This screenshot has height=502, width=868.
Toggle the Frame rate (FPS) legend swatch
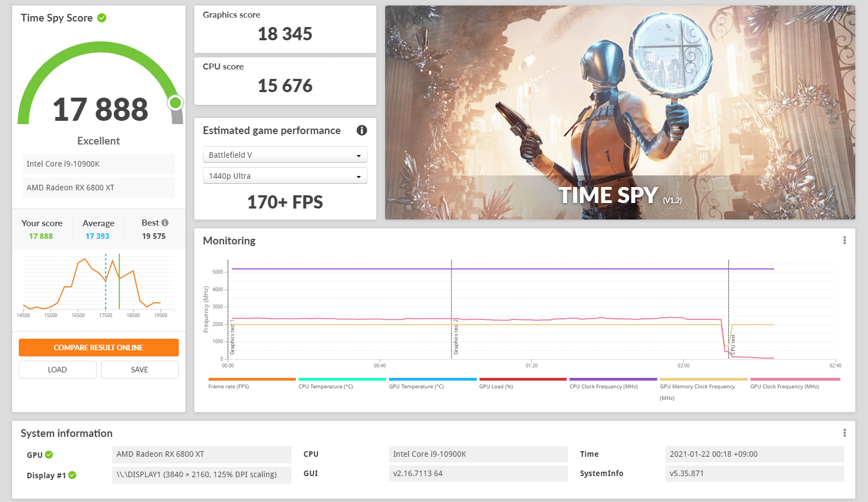(x=252, y=380)
